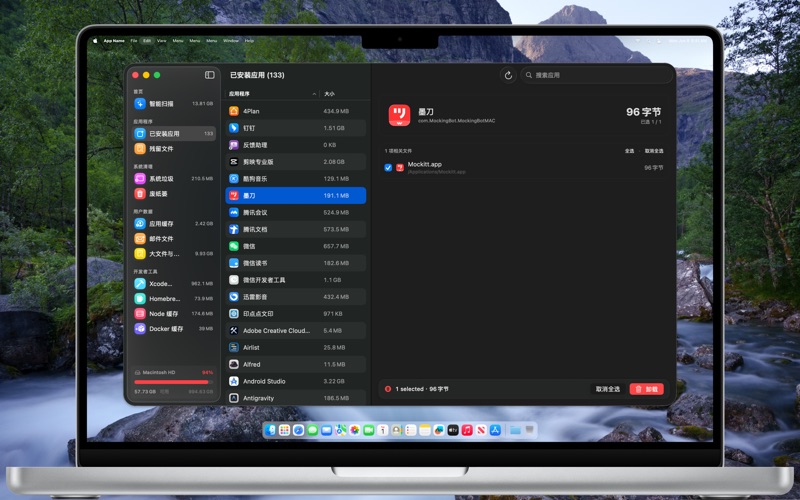800x500 pixels.
Task: Select 微信读书 in the app list
Action: 296,263
